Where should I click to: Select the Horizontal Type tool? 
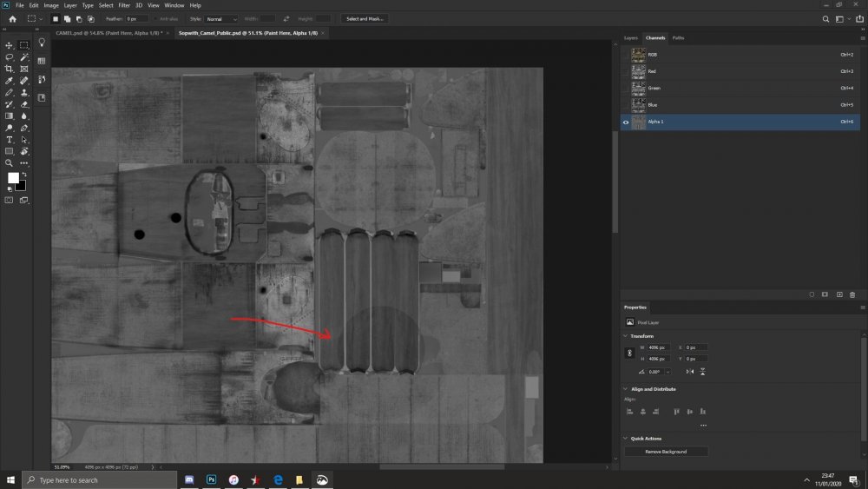(x=10, y=139)
